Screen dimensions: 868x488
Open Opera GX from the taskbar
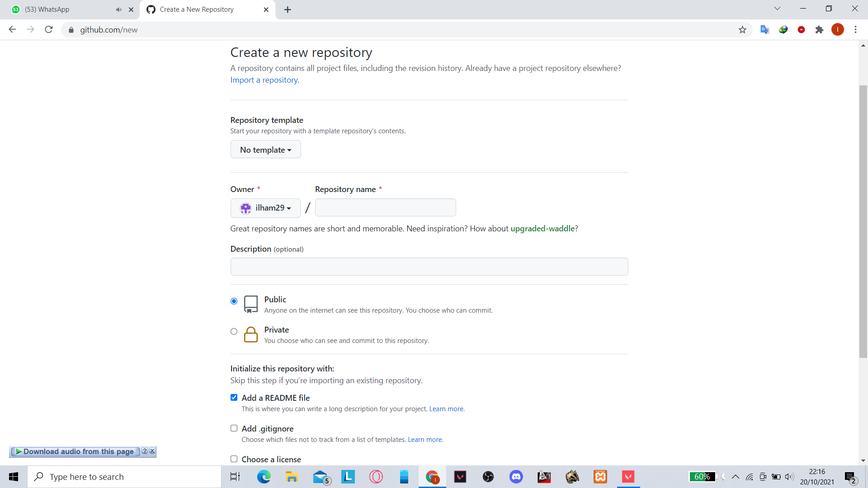[x=376, y=477]
